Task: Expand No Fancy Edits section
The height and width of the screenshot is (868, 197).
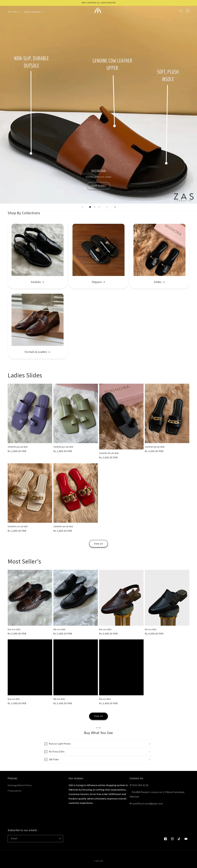Action: coord(98,751)
